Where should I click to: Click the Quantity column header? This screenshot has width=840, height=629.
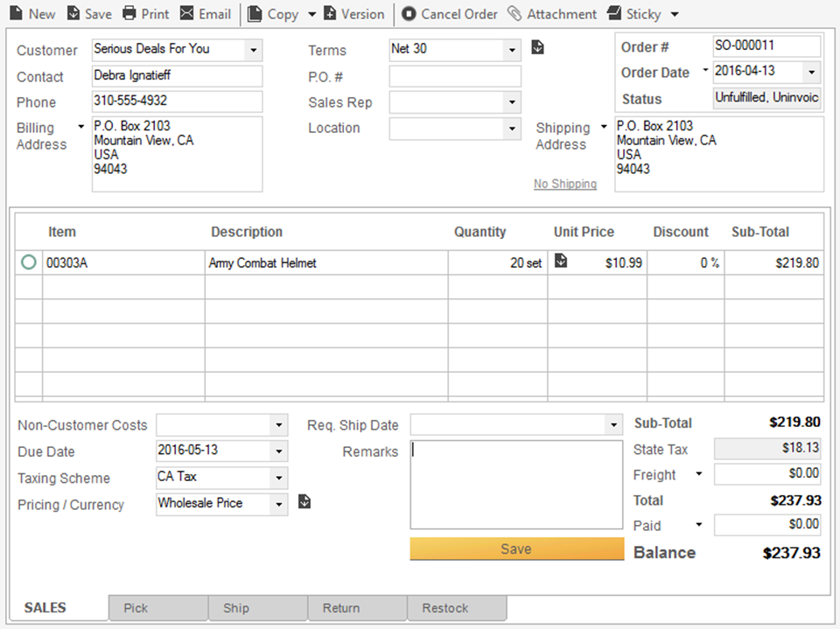click(x=480, y=232)
